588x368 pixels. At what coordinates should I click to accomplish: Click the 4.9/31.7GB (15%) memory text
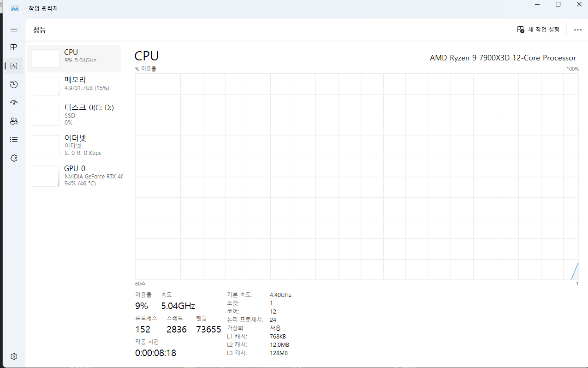(x=87, y=88)
